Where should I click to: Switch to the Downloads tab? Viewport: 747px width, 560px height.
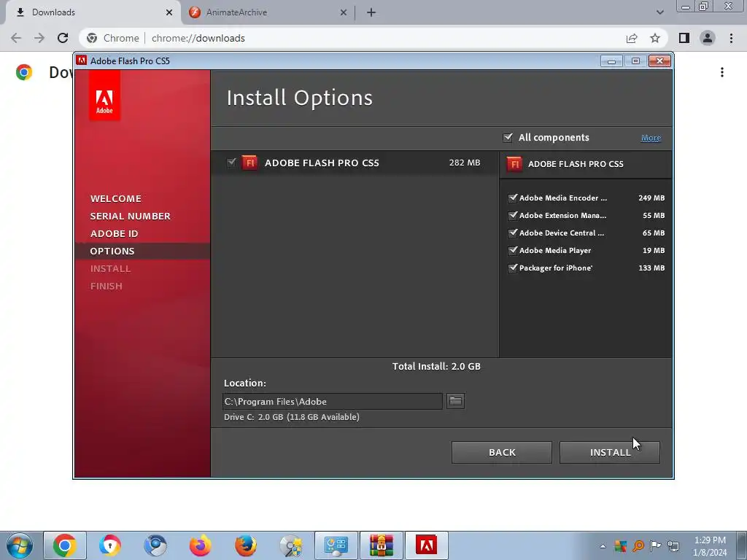[93, 12]
